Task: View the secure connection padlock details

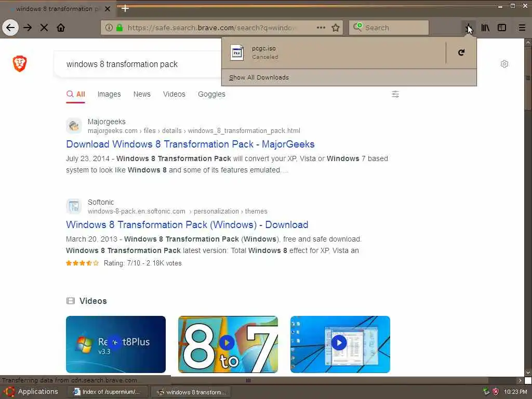Action: click(x=119, y=28)
